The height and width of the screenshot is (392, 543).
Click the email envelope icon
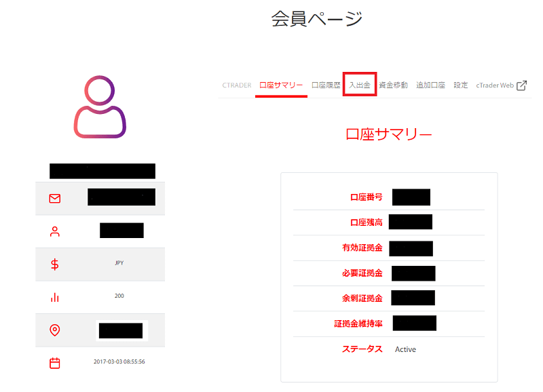click(x=55, y=199)
